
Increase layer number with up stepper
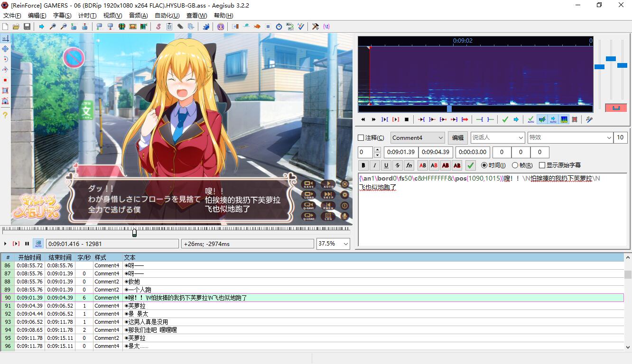tap(377, 150)
